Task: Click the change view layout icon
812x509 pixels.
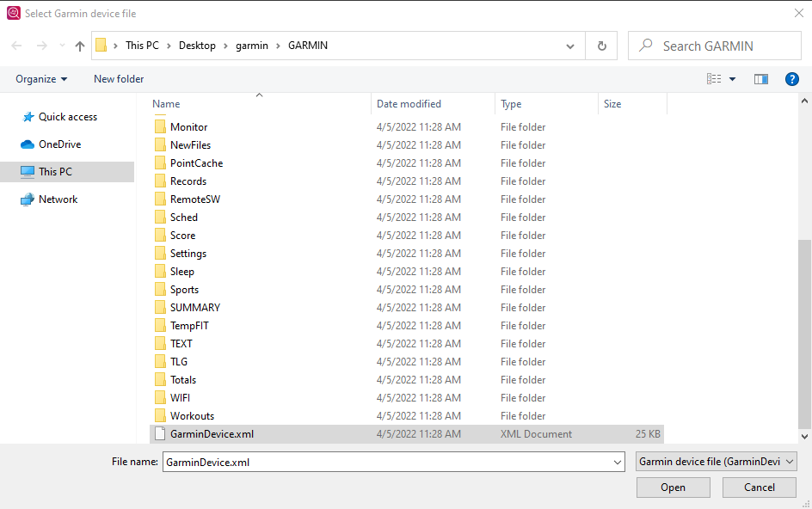Action: 714,79
